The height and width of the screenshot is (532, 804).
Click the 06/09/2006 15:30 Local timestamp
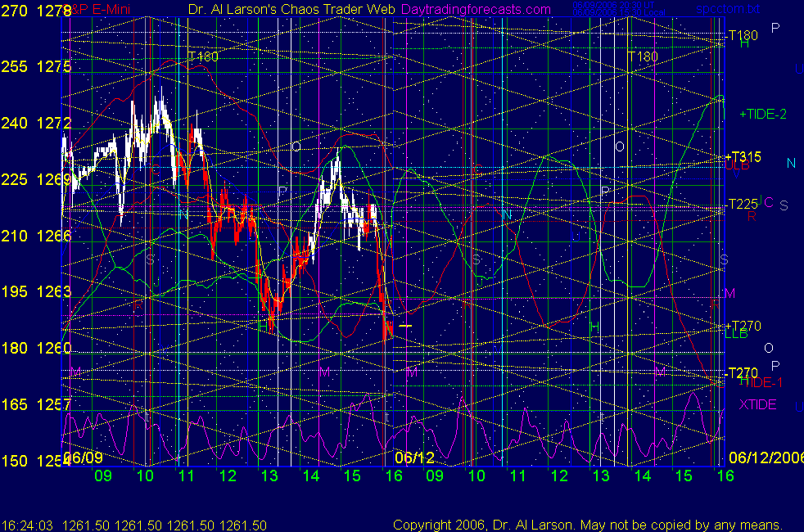(x=618, y=12)
